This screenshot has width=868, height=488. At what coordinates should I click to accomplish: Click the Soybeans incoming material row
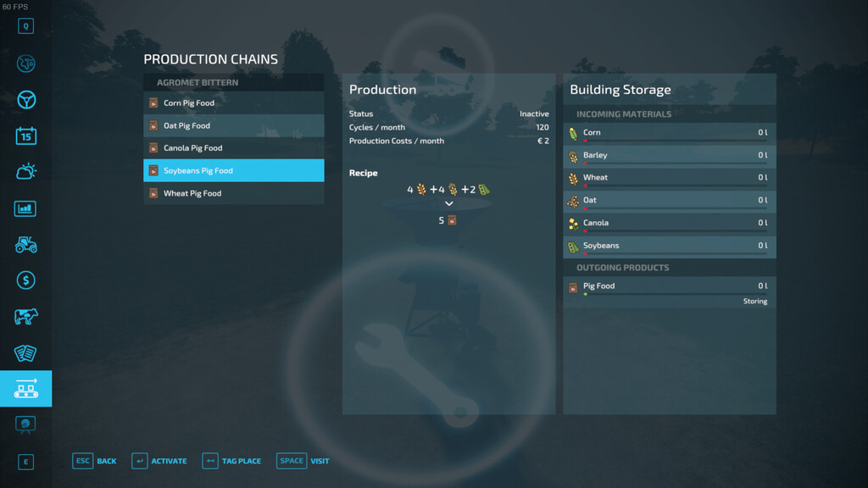pyautogui.click(x=670, y=246)
